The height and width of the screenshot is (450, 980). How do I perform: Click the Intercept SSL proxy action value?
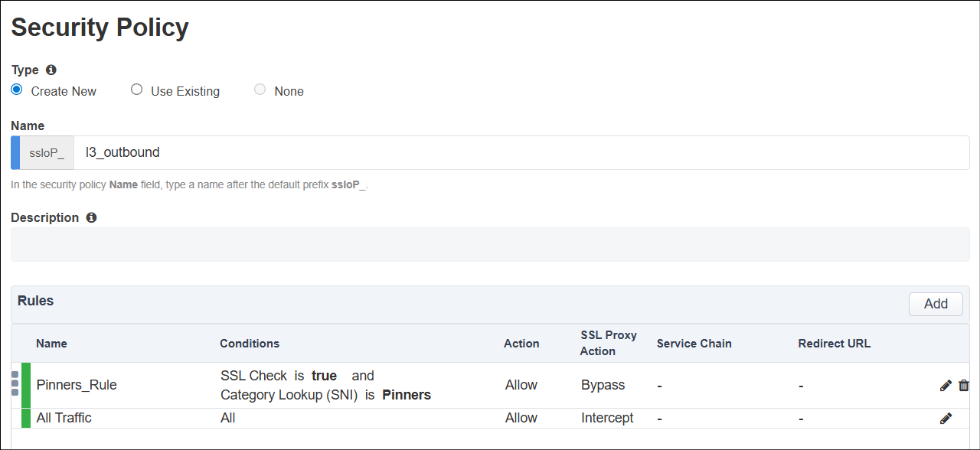coord(607,418)
